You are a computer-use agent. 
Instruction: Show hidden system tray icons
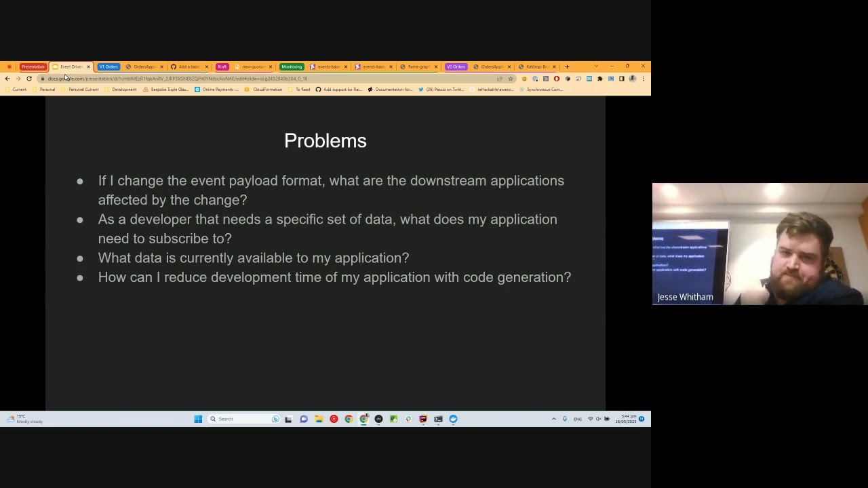(553, 419)
